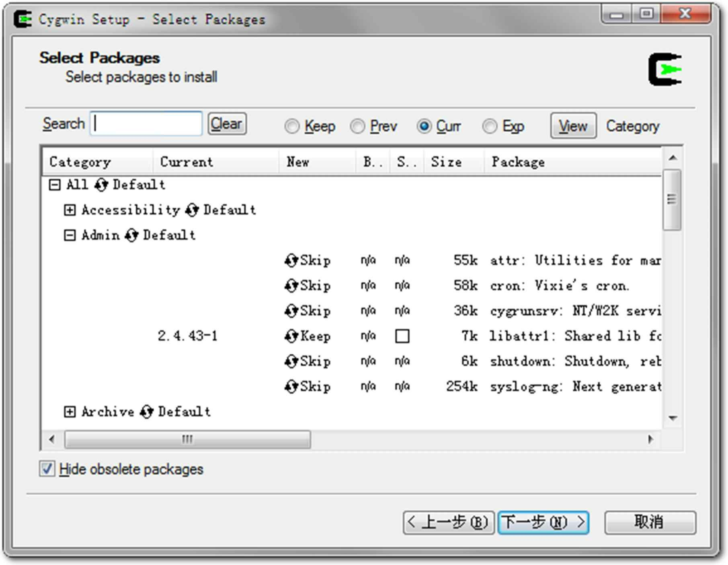Toggle the Skip icon for syslog-ng
This screenshot has width=728, height=565.
pos(291,387)
